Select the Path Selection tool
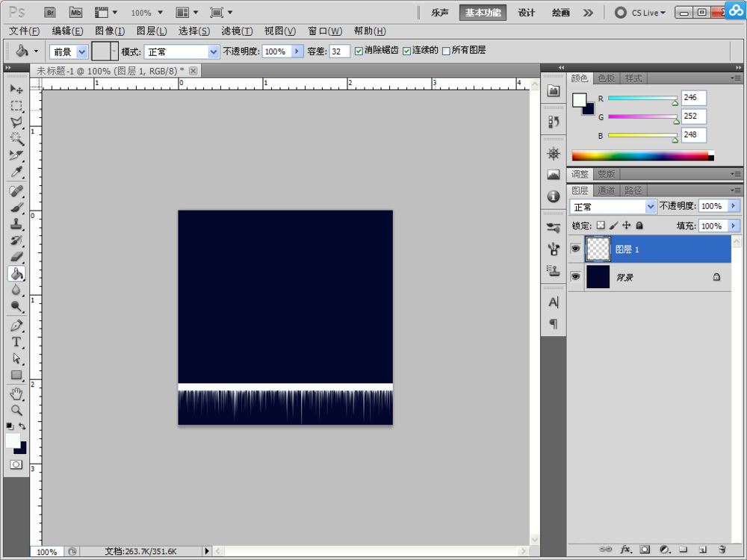The height and width of the screenshot is (560, 747). 16,358
